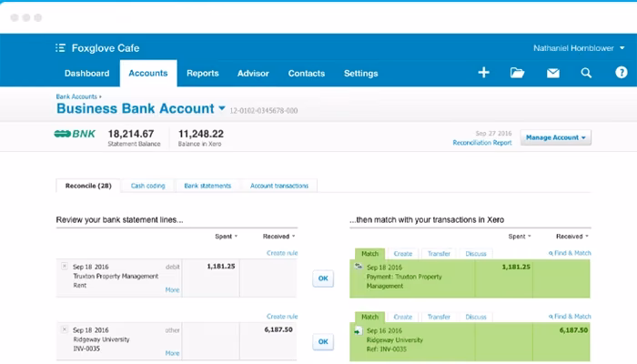Switch to the Cash coding tab
This screenshot has width=637, height=364.
(147, 186)
